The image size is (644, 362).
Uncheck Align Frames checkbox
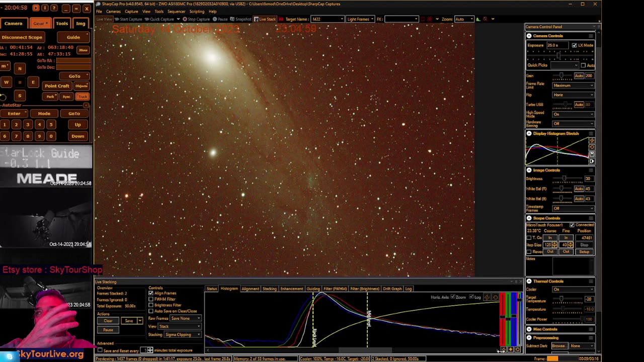pos(150,293)
